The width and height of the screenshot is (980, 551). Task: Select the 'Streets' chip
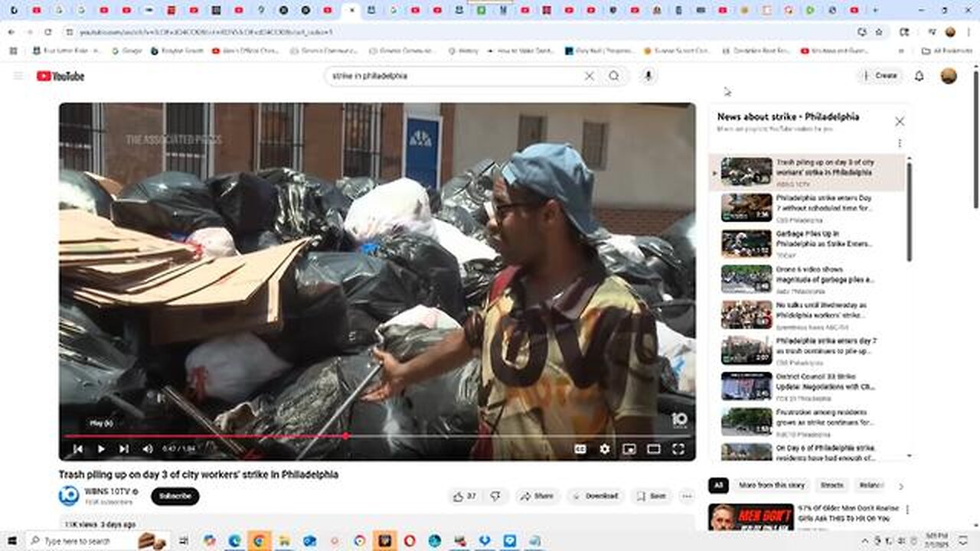[832, 485]
